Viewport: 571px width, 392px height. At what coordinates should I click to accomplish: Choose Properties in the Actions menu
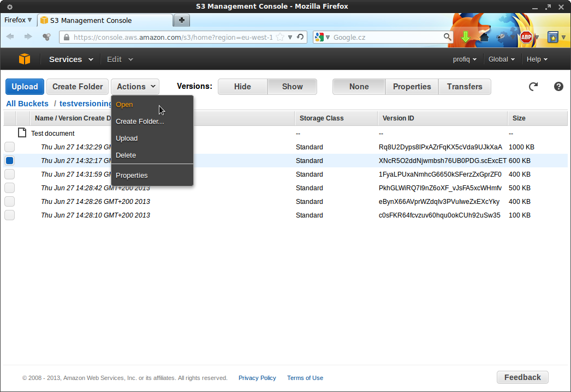click(152, 175)
